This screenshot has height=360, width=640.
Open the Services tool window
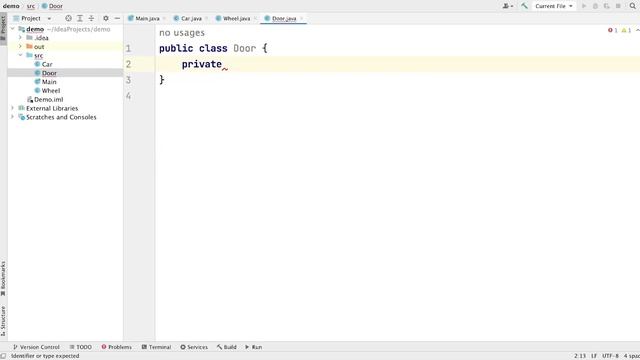tap(194, 347)
